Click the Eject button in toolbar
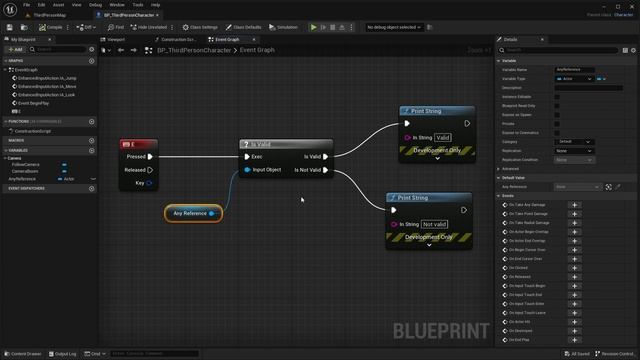The height and width of the screenshot is (360, 640). (x=342, y=27)
